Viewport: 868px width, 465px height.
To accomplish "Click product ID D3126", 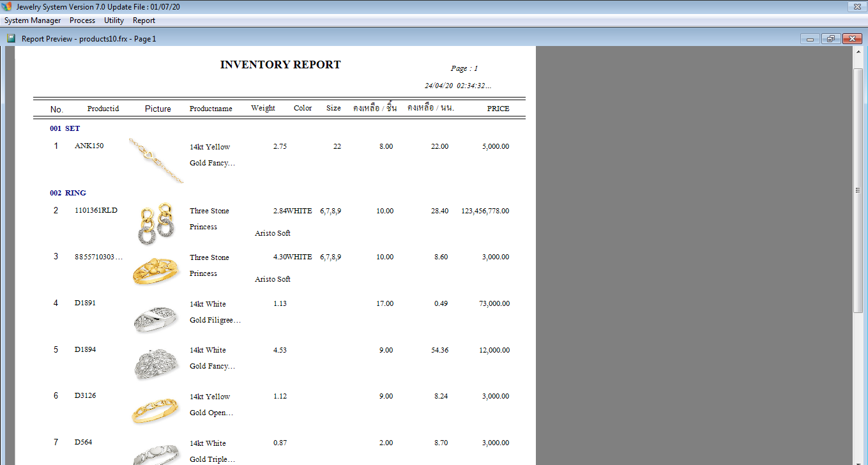I will tap(85, 395).
